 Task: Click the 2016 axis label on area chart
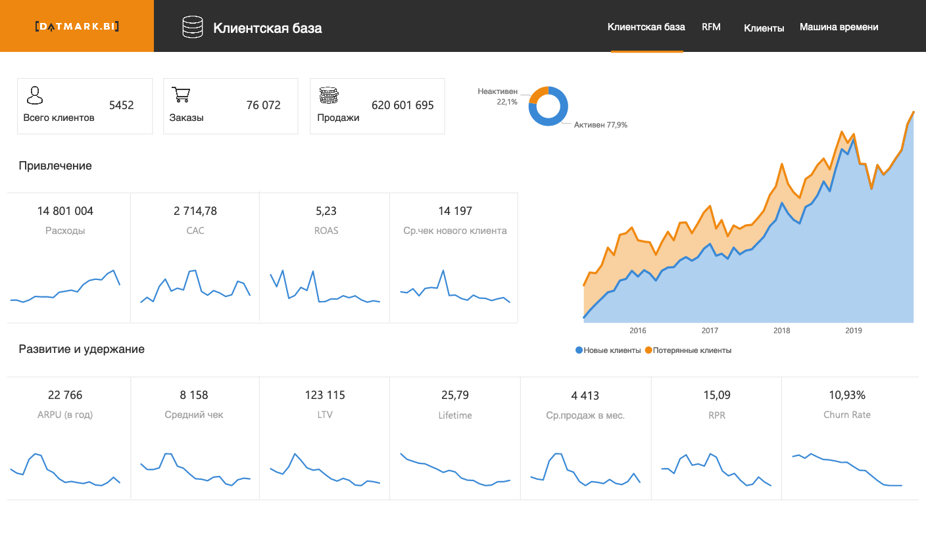[x=638, y=331]
